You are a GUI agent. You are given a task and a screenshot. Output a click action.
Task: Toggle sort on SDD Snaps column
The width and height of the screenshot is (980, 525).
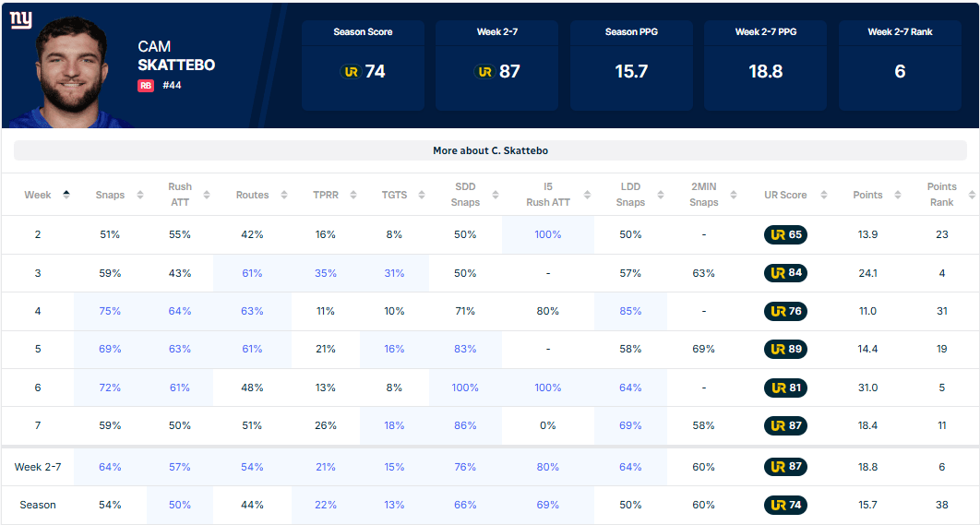(x=495, y=195)
